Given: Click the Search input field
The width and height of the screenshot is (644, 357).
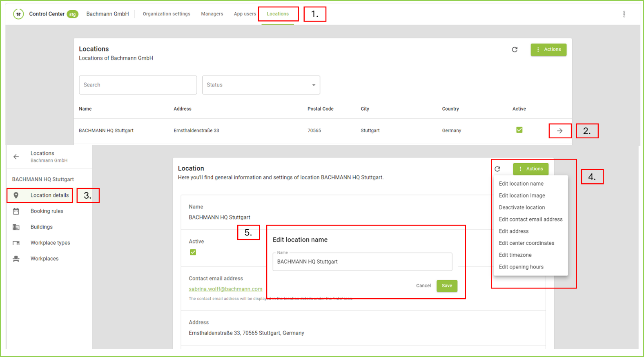Looking at the screenshot, I should click(138, 85).
